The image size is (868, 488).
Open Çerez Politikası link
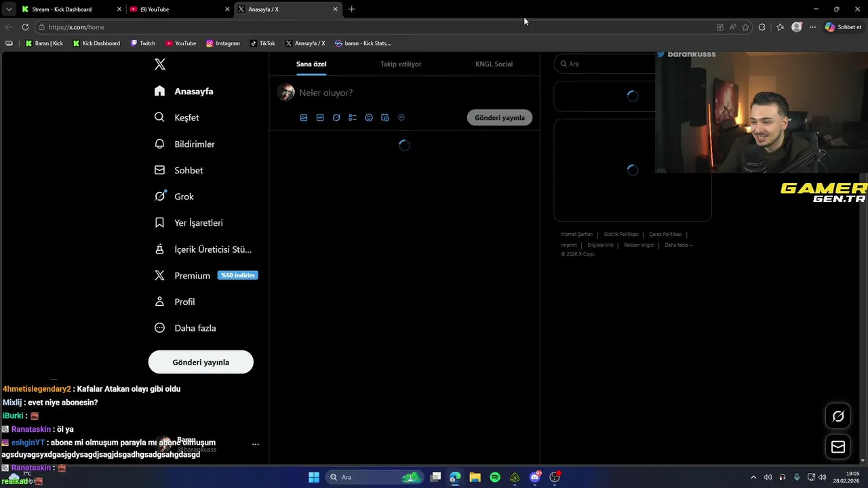[x=665, y=234]
